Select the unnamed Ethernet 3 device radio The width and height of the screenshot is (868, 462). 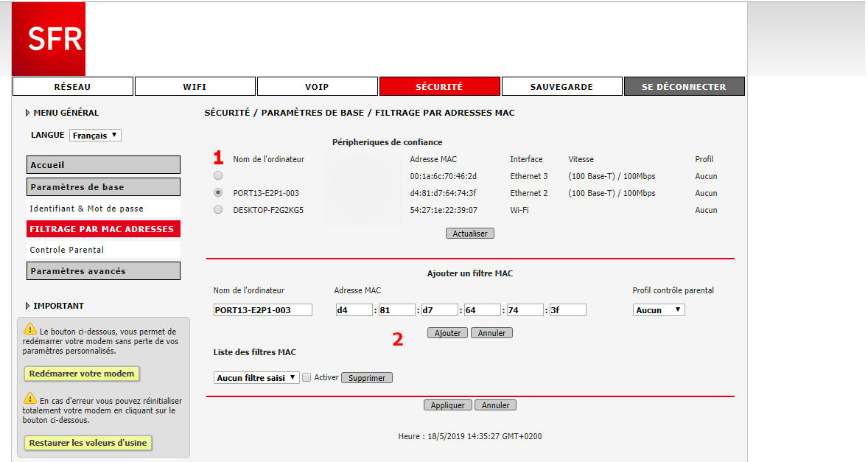pyautogui.click(x=218, y=176)
